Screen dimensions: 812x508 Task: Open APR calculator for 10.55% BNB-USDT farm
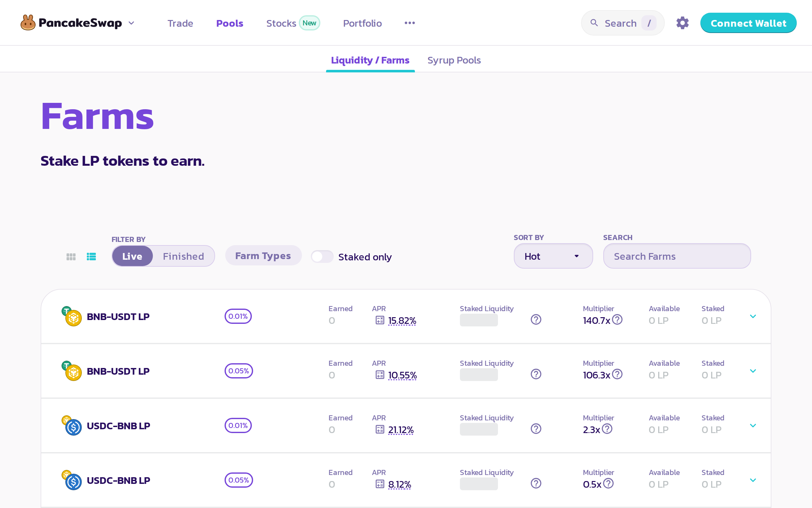379,375
